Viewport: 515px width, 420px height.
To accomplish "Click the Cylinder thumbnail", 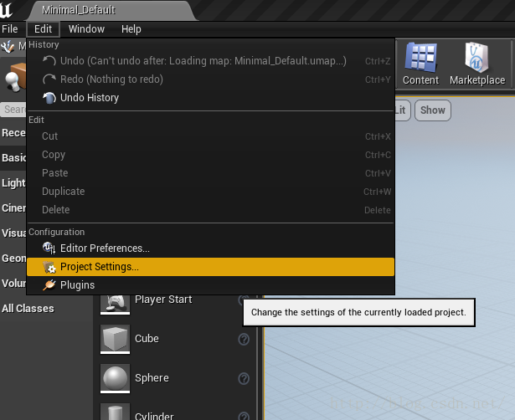I will click(115, 412).
